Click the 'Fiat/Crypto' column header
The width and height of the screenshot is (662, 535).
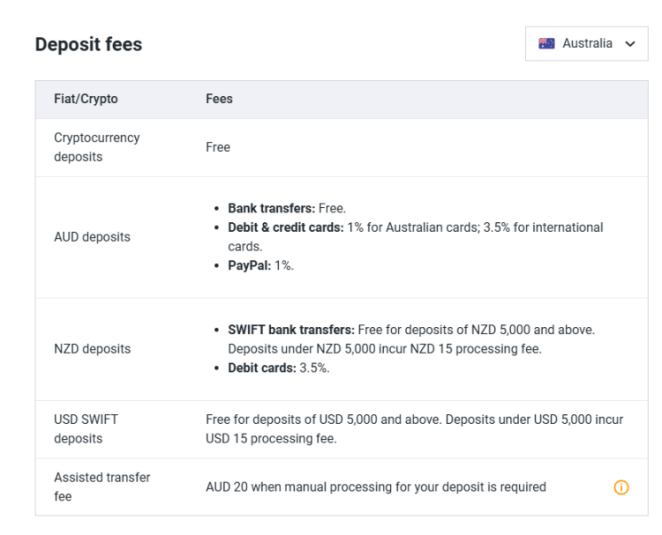pos(86,99)
